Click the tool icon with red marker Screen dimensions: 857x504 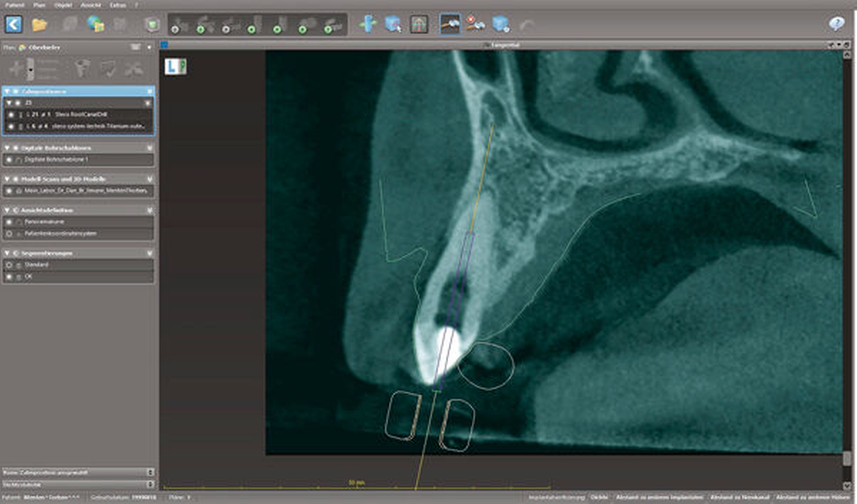[x=475, y=24]
